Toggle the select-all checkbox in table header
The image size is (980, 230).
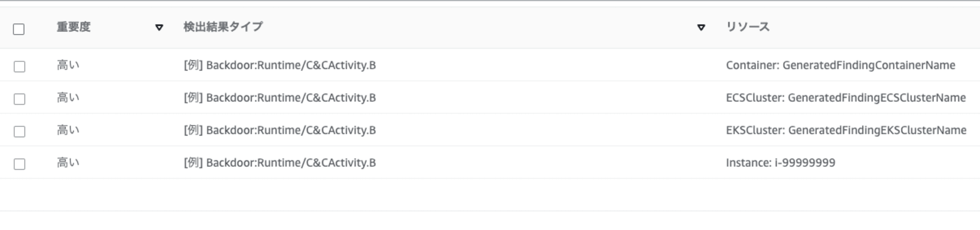(19, 29)
